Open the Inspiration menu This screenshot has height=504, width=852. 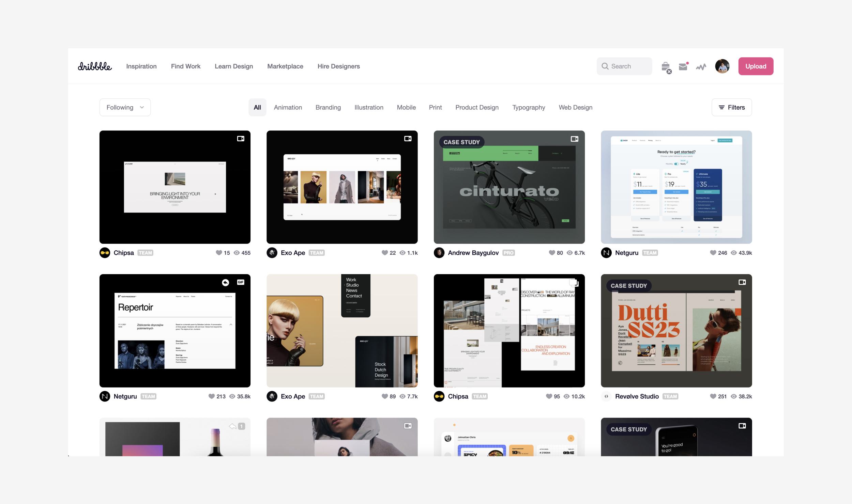[x=141, y=66]
